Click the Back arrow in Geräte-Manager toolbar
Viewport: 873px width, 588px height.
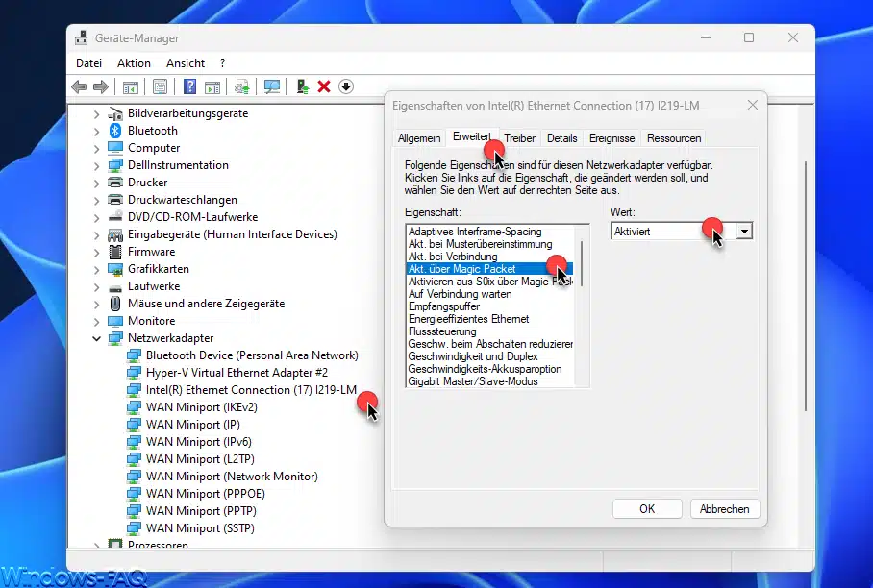pyautogui.click(x=79, y=86)
